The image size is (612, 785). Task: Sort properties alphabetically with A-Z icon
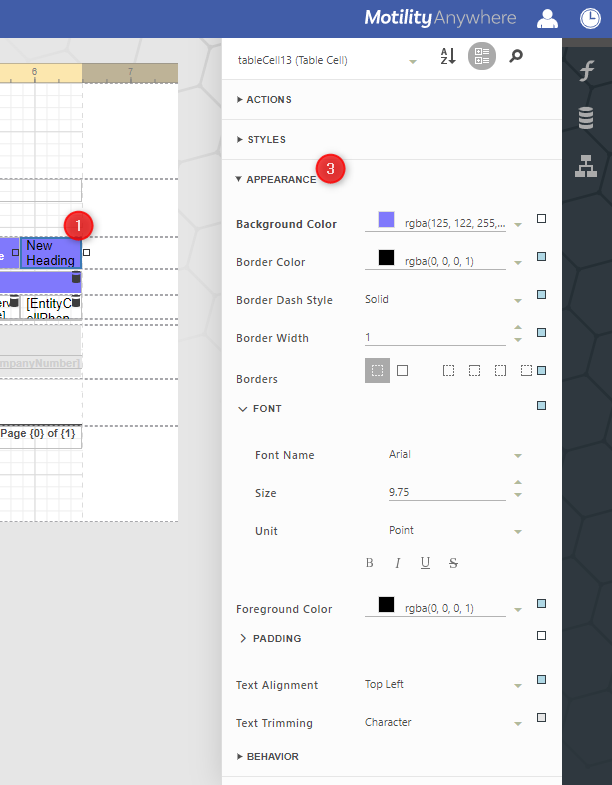coord(448,57)
